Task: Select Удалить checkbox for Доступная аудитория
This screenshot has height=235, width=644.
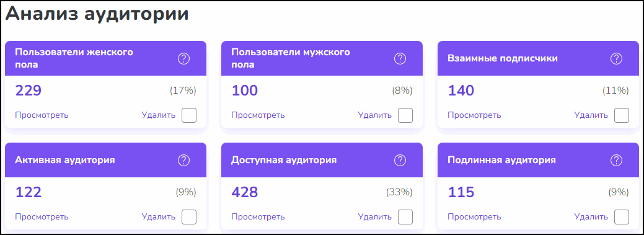Action: point(405,217)
